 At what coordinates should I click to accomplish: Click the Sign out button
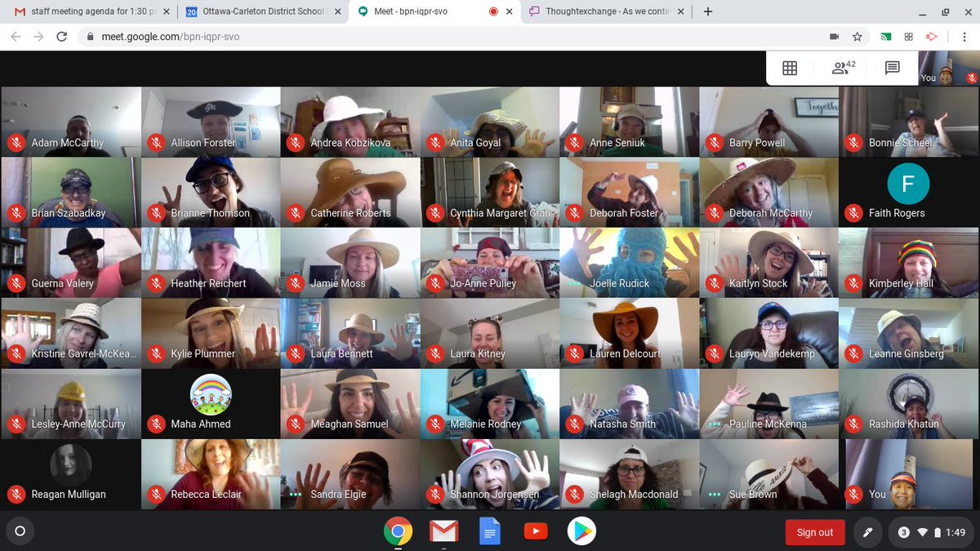[x=814, y=531]
